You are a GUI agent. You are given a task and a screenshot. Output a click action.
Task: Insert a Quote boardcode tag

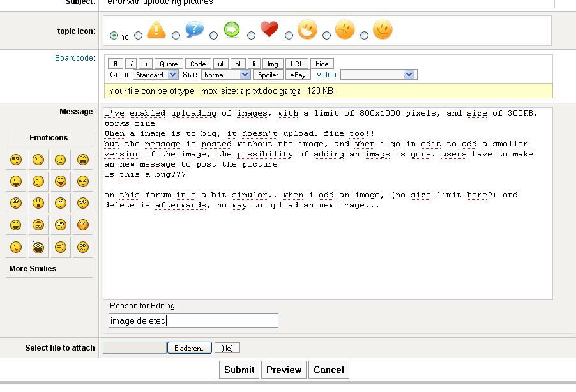pyautogui.click(x=169, y=64)
